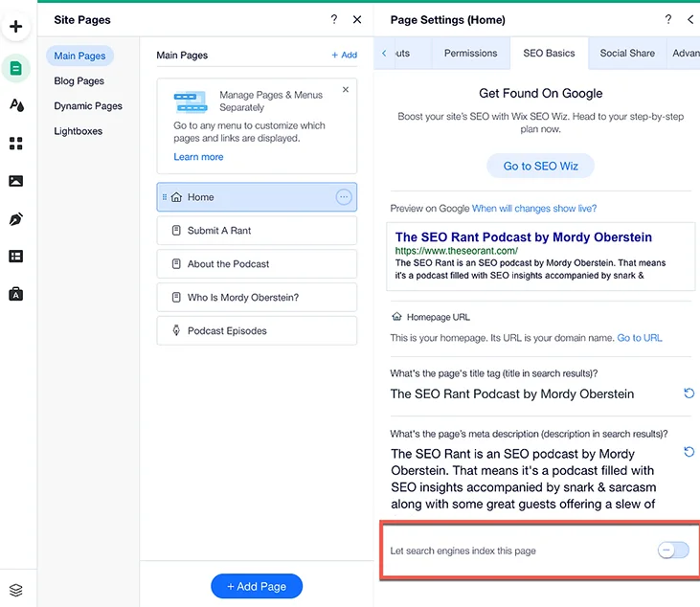Screen dimensions: 700x607
Task: Select the Who Is Mordy Oberstein? page
Action: tap(257, 297)
